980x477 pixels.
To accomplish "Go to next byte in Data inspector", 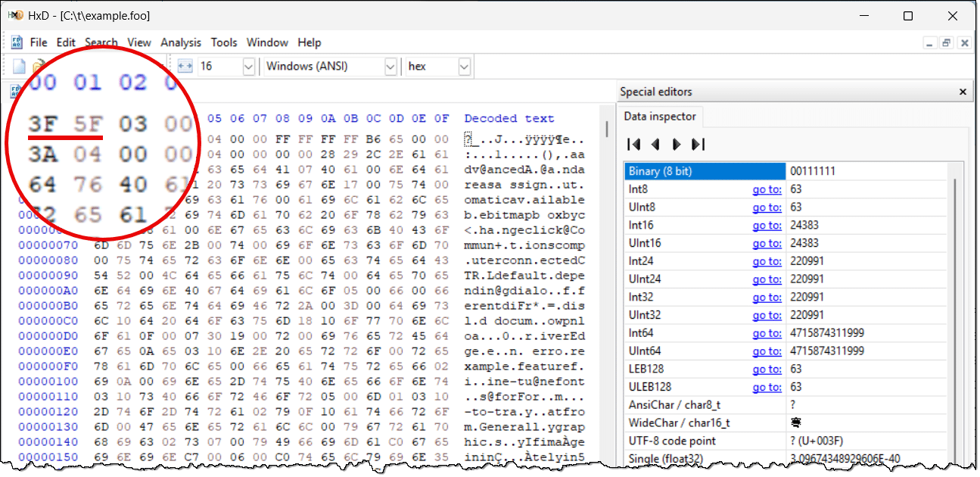I will tap(677, 144).
